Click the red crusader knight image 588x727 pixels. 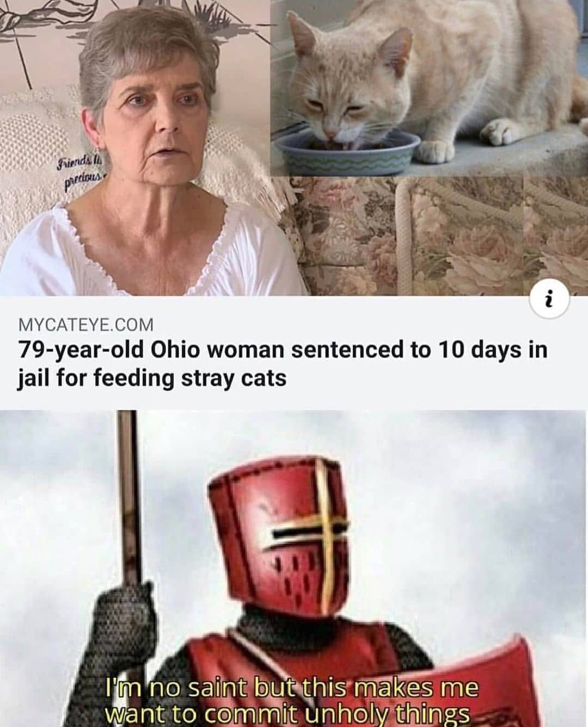click(294, 569)
